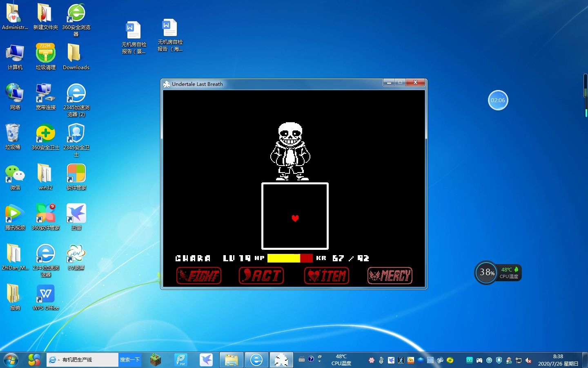The width and height of the screenshot is (588, 368).
Task: Click the pink flower tray icon
Action: [372, 360]
